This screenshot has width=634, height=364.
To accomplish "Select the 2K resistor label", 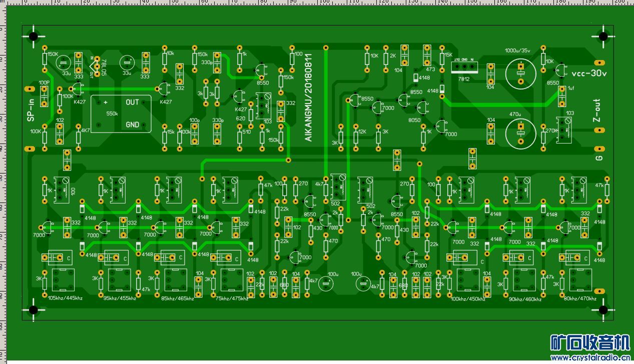I will click(392, 55).
